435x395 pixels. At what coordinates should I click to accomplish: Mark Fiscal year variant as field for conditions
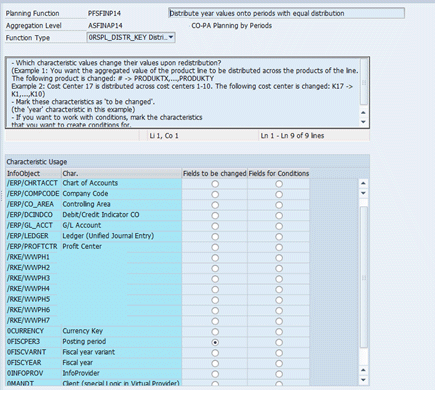279,353
